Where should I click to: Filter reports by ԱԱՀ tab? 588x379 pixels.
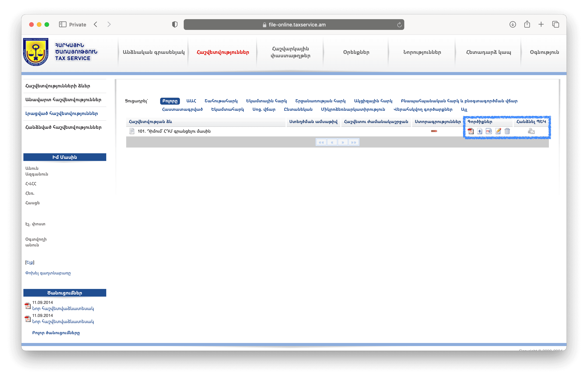[x=191, y=101]
